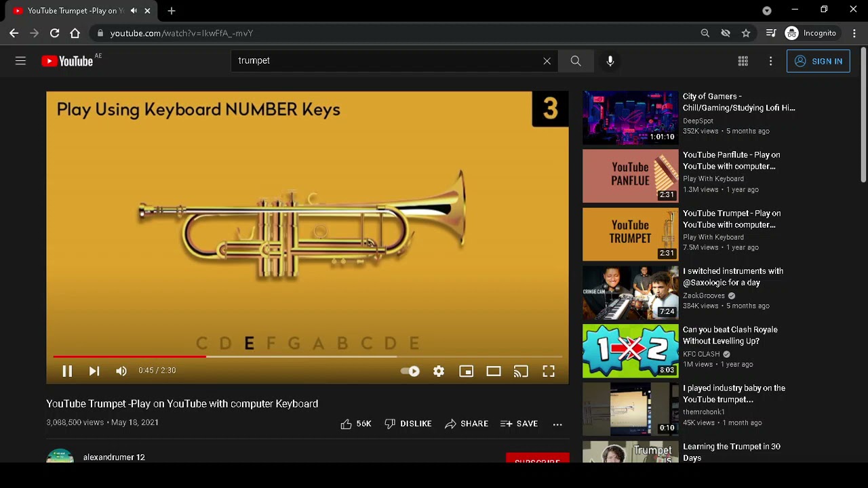The image size is (868, 488).
Task: Switch to theater mode
Action: (494, 371)
